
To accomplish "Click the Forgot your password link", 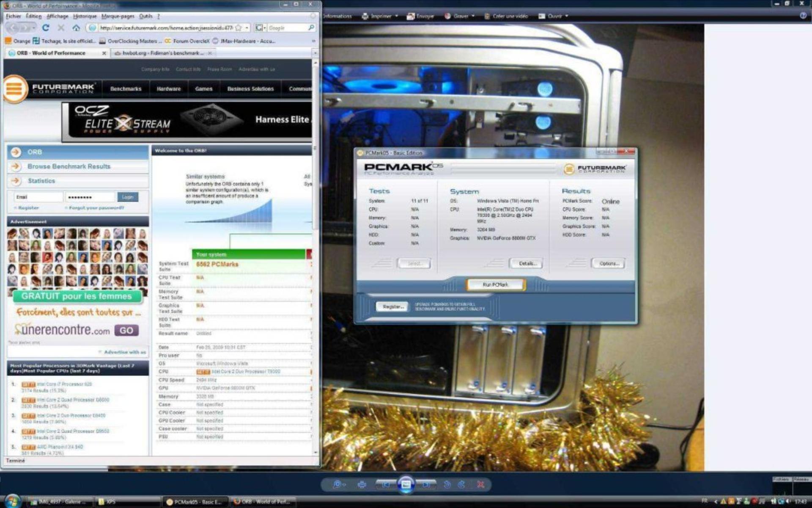I will pyautogui.click(x=96, y=208).
